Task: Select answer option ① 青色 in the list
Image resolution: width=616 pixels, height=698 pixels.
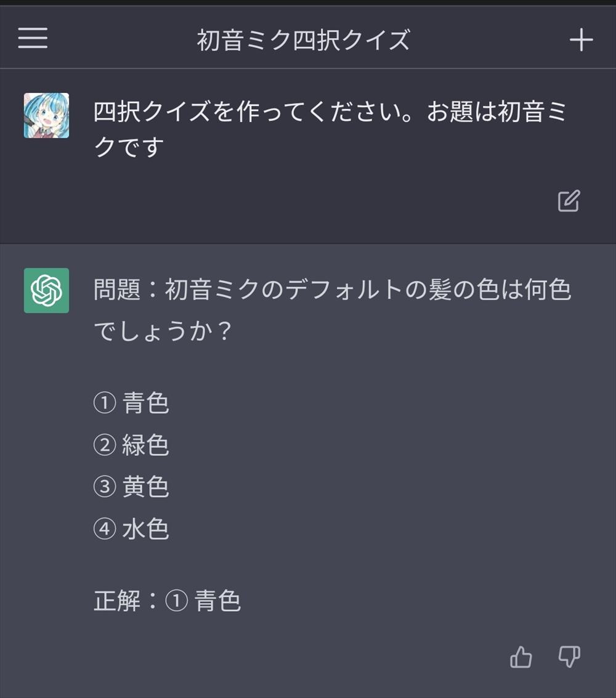Action: 131,404
